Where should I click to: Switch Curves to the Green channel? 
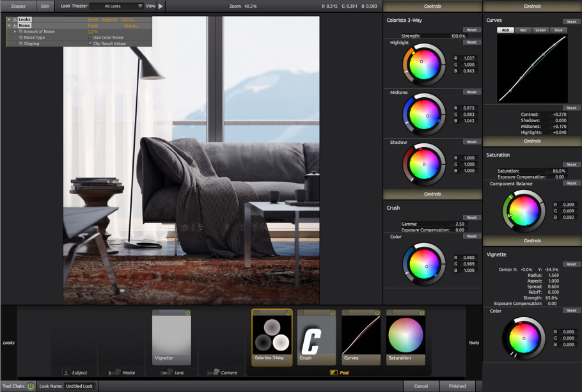540,30
